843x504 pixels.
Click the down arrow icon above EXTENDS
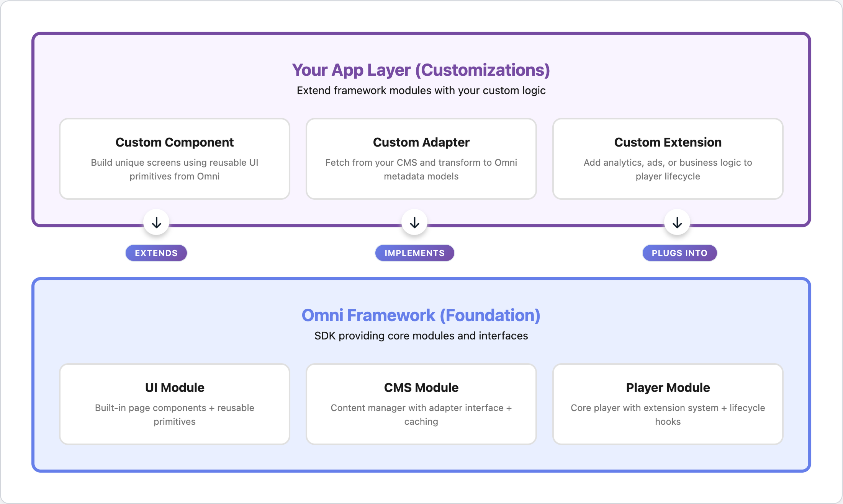click(156, 223)
